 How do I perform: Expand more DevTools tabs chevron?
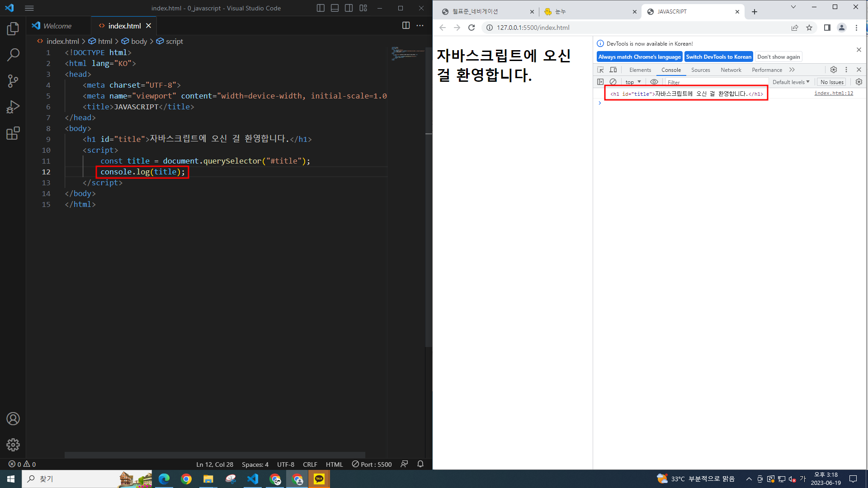[792, 70]
